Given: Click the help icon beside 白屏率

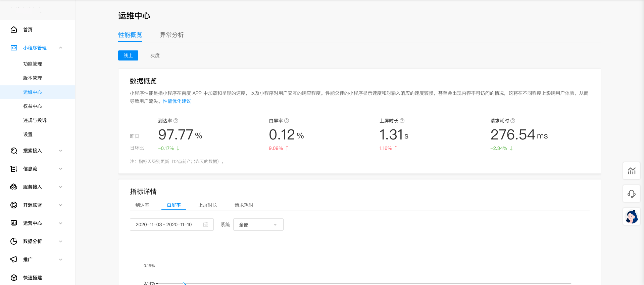Looking at the screenshot, I should coord(287,121).
